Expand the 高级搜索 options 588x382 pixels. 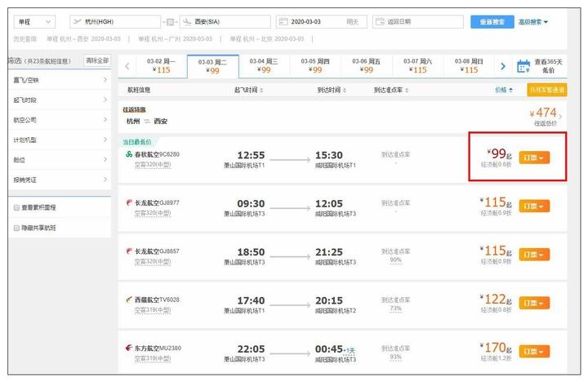532,22
